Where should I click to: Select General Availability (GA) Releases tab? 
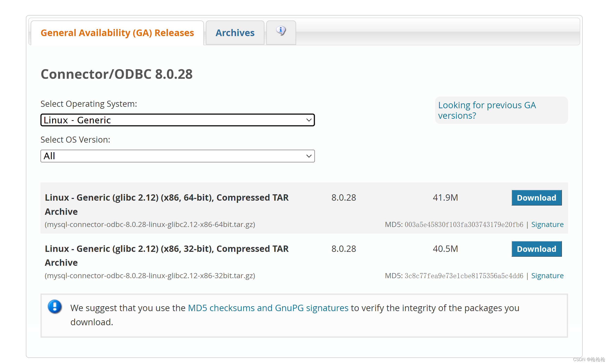click(x=117, y=33)
